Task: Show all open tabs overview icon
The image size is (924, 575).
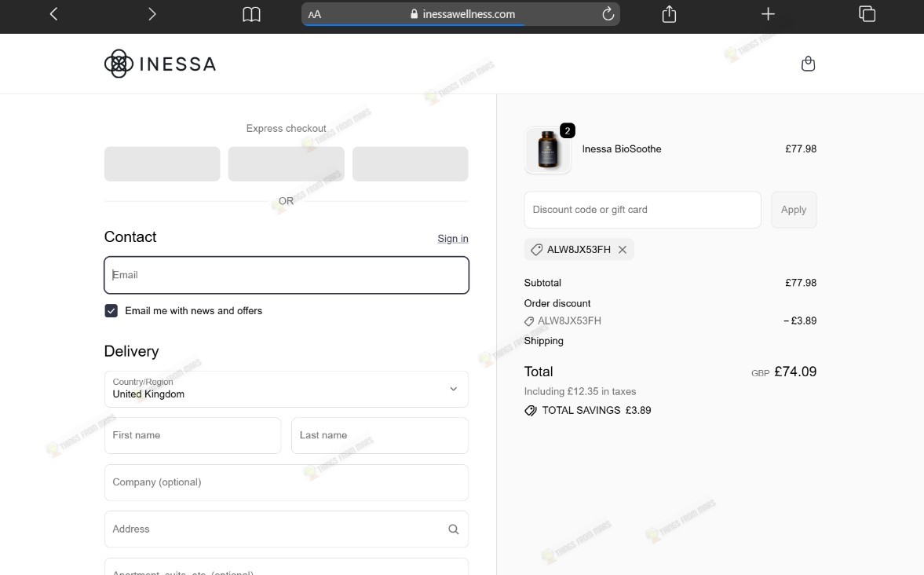Action: click(867, 13)
